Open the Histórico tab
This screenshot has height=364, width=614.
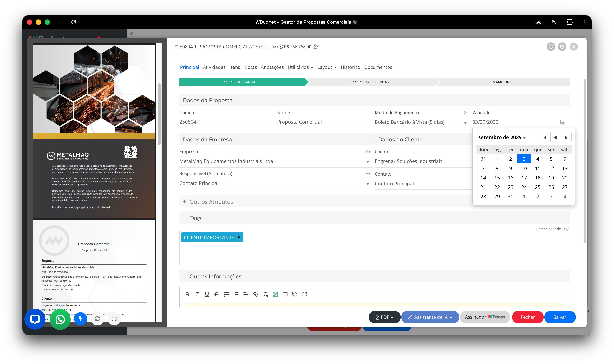click(350, 67)
